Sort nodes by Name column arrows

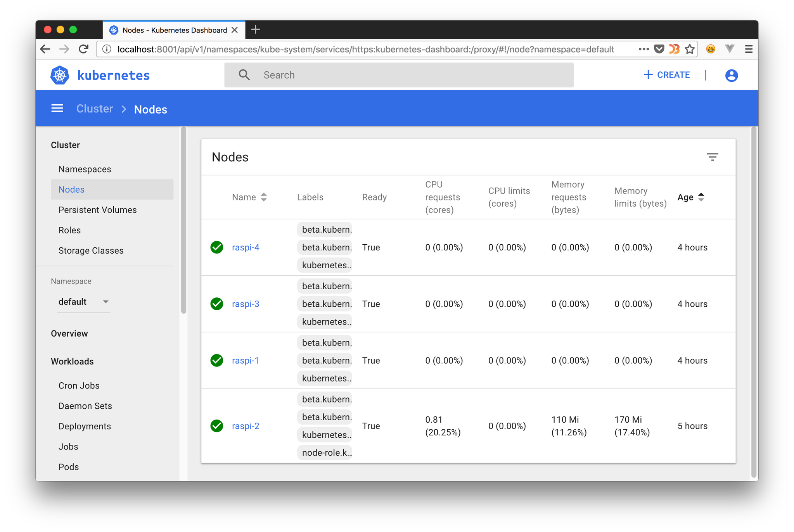pos(264,197)
